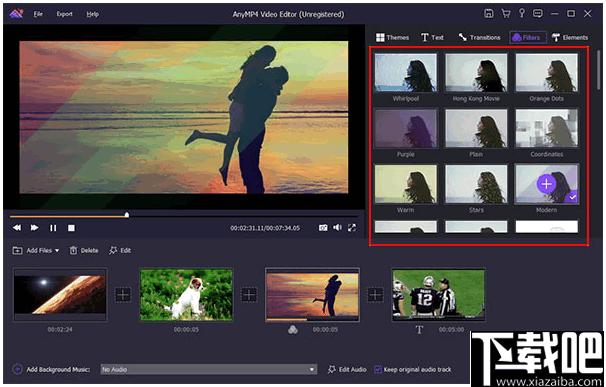The image size is (606, 387).
Task: Open the Export menu
Action: click(65, 14)
